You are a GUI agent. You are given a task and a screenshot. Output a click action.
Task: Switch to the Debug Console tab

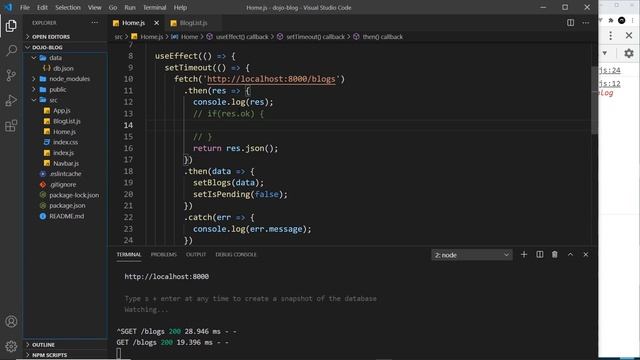click(x=236, y=254)
